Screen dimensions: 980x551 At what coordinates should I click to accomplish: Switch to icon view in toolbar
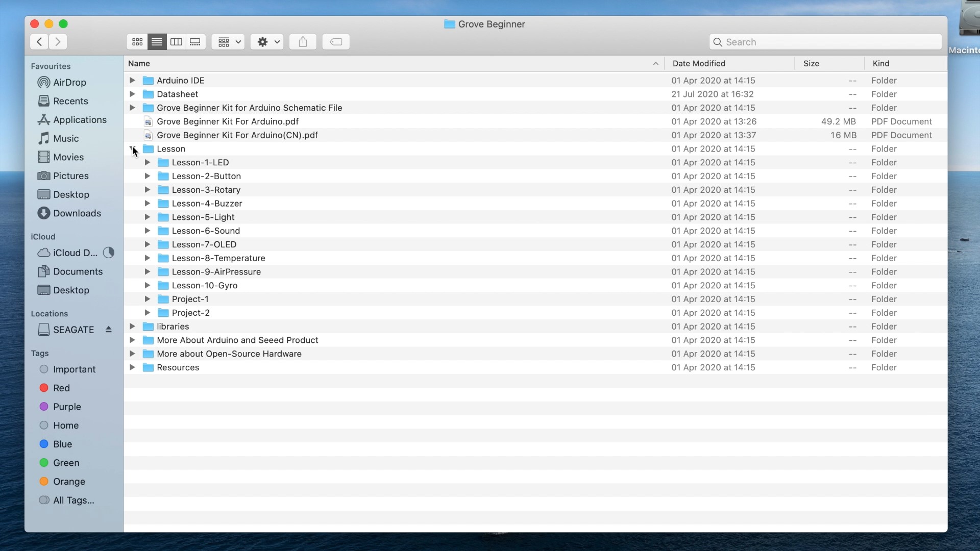(137, 42)
